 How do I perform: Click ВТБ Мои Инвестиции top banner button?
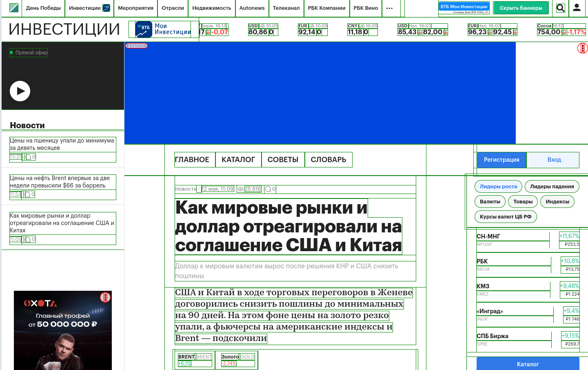click(464, 7)
